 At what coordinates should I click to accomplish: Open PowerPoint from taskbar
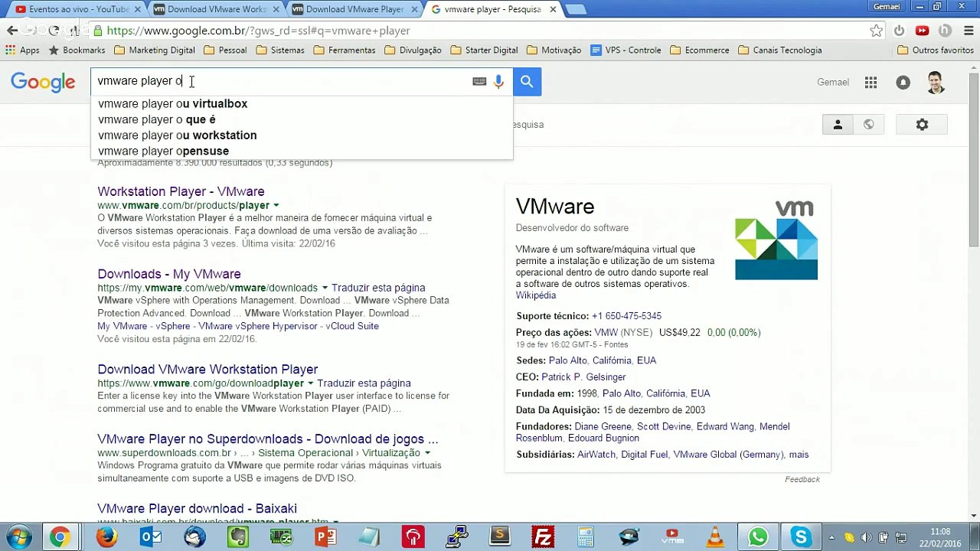pos(325,537)
